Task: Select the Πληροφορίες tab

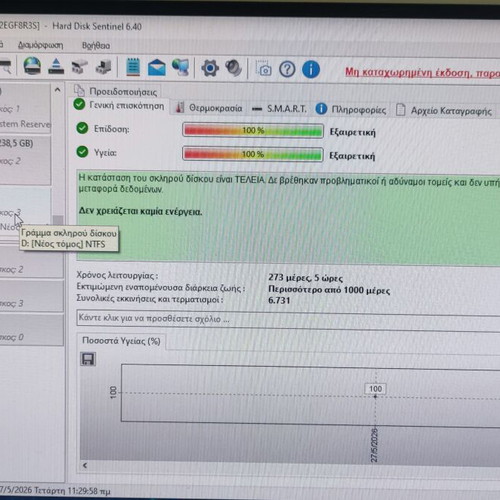Action: click(x=351, y=109)
